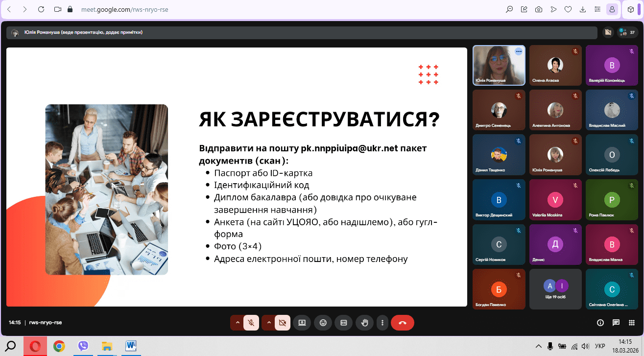The image size is (644, 356).
Task: Open options on Юлія Романуша's video tile
Action: click(x=518, y=51)
